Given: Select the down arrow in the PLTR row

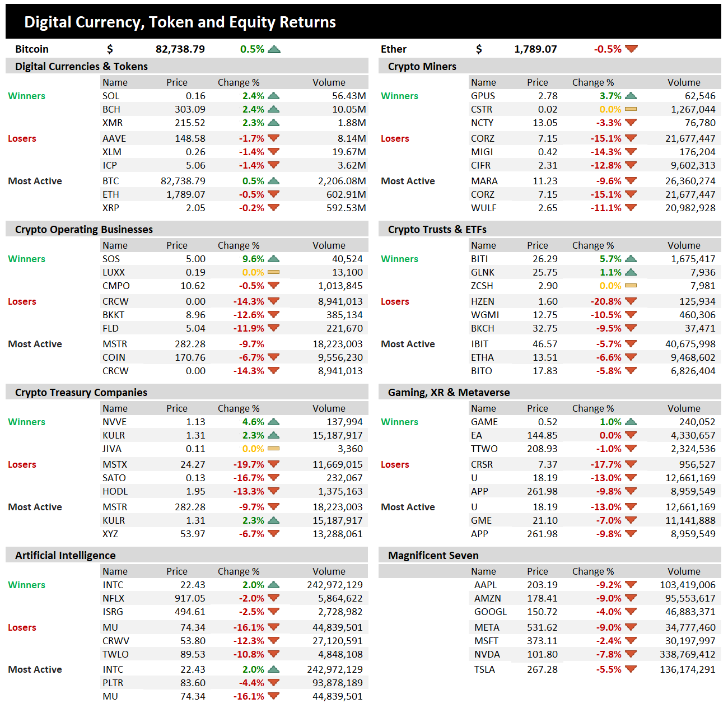Looking at the screenshot, I should (273, 682).
